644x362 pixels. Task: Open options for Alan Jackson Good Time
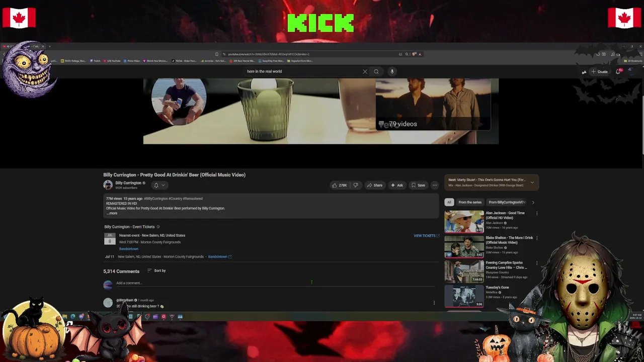[x=537, y=213]
